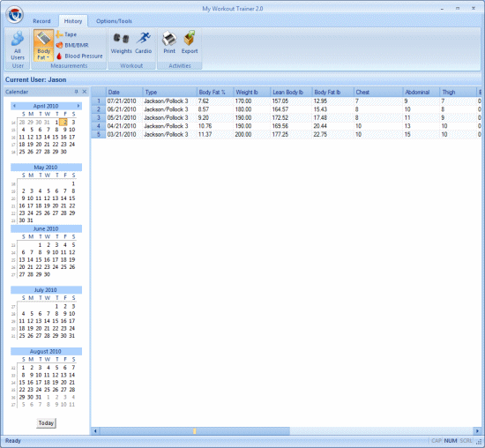Select row 4 header in the grid

99,126
